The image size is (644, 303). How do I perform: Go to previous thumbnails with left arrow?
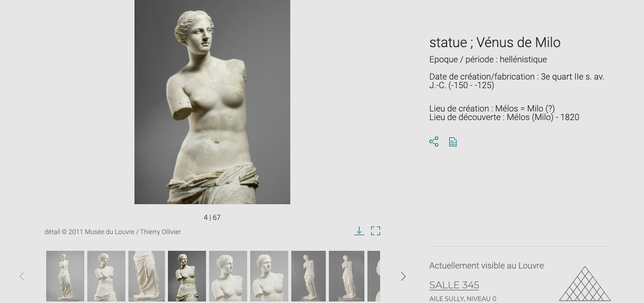[x=22, y=276]
